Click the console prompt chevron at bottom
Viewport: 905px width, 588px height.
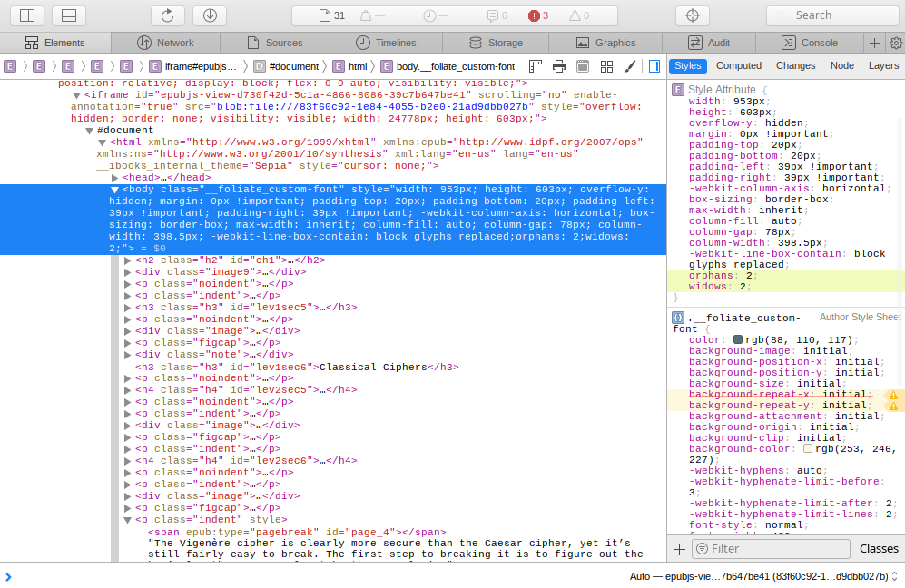point(8,576)
